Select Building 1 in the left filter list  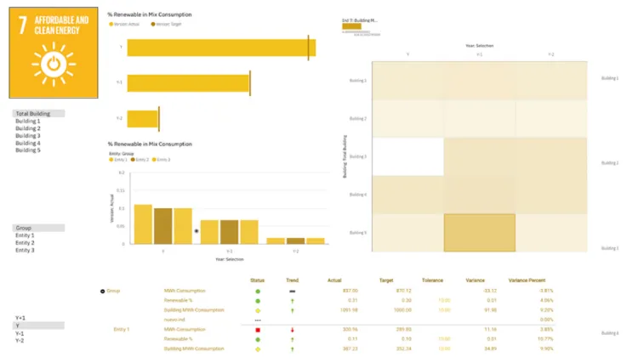click(x=28, y=121)
